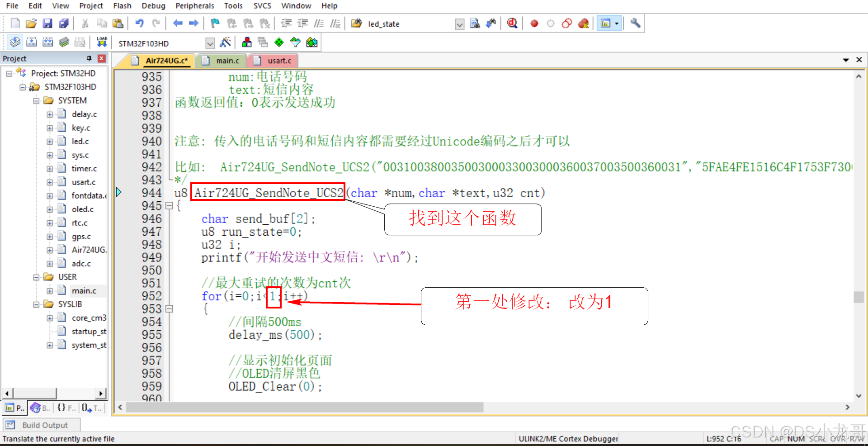Save all files using toolbar icon

point(64,24)
